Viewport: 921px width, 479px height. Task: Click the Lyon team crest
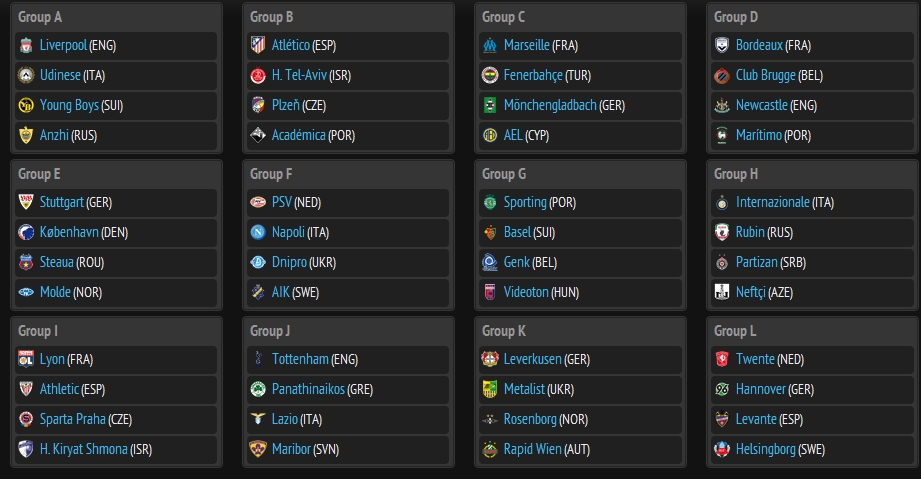[x=26, y=359]
